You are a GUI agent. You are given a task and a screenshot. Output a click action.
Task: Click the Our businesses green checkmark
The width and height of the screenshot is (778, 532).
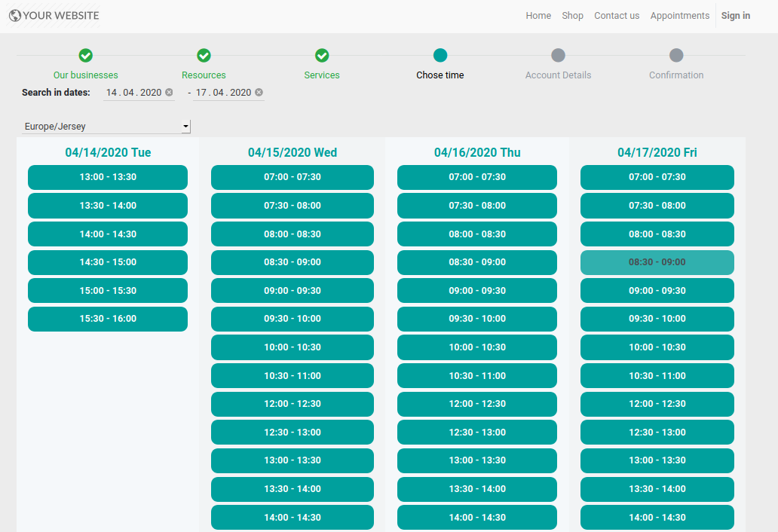(86, 56)
